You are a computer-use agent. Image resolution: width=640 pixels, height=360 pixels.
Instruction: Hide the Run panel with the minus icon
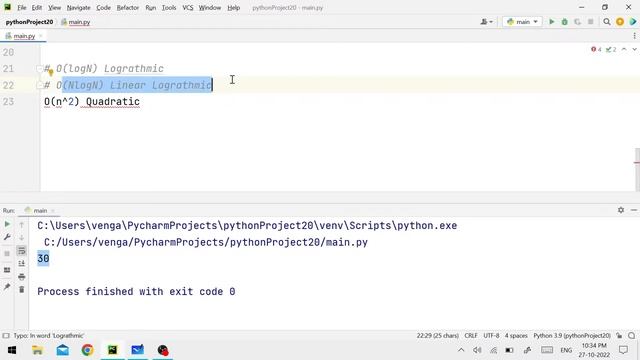coord(633,210)
